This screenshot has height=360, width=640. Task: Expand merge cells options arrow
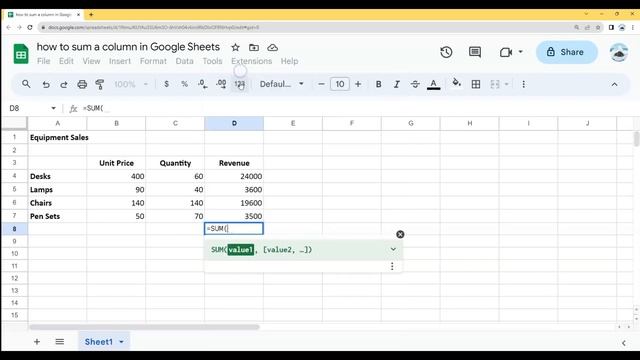[507, 84]
